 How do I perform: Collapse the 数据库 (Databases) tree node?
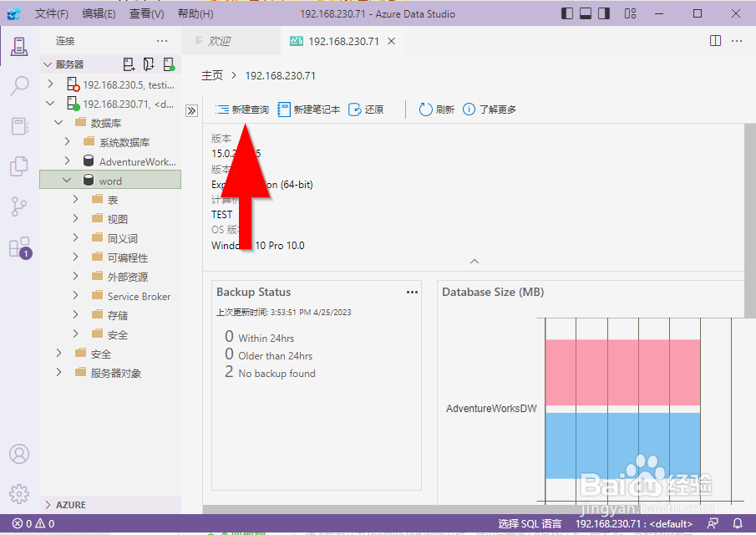click(x=58, y=121)
